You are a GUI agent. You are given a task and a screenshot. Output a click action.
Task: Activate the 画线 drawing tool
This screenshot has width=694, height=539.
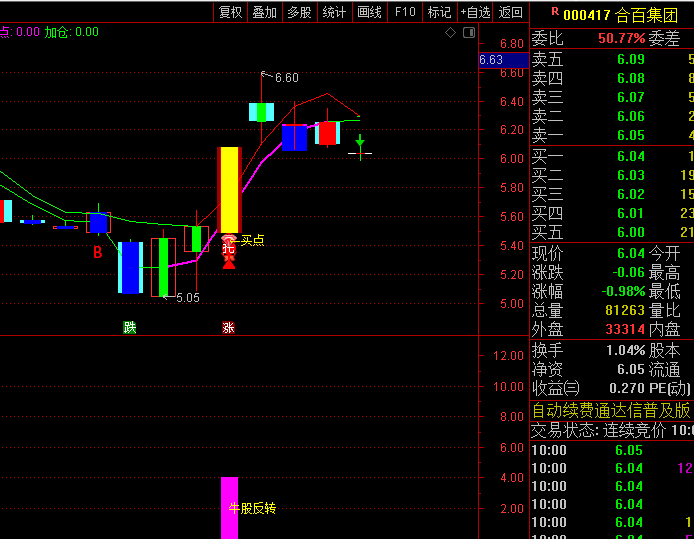click(x=370, y=12)
